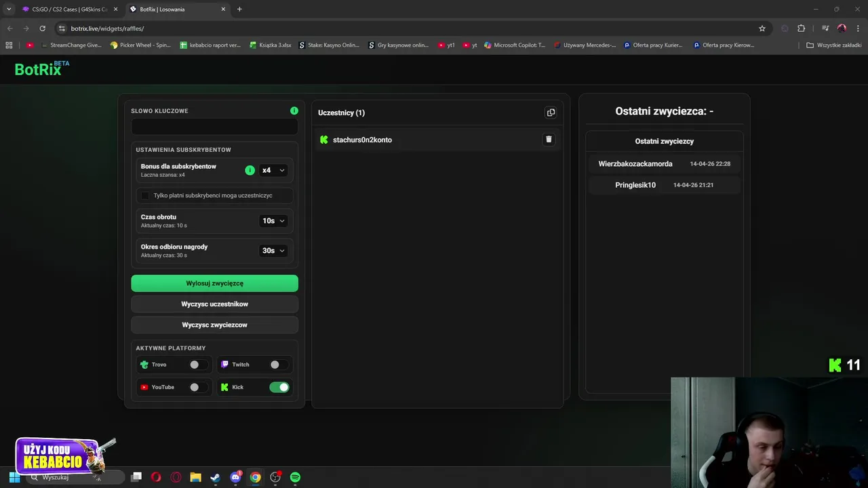Viewport: 868px width, 488px height.
Task: Open the 10s Czas obrotu dropdown
Action: coord(273,221)
